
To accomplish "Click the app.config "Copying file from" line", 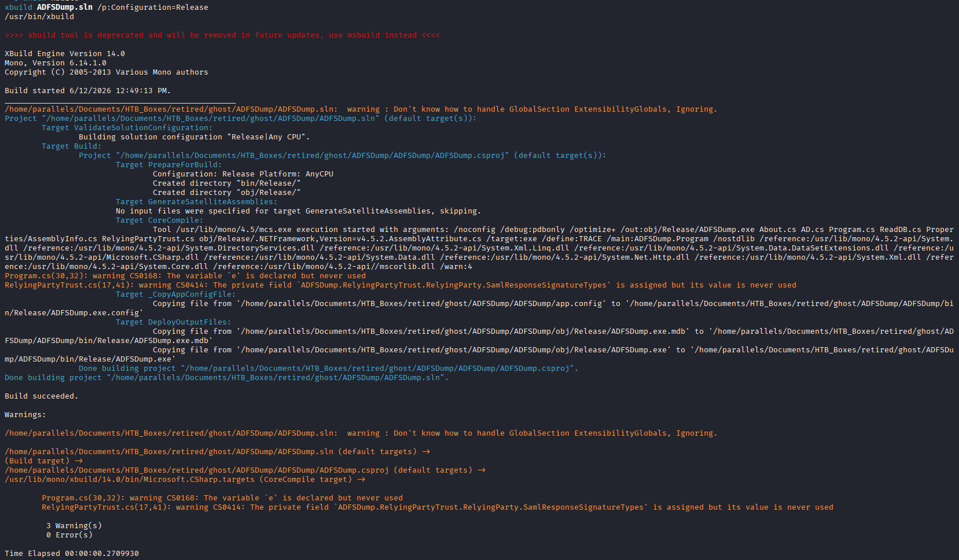I will (x=553, y=304).
